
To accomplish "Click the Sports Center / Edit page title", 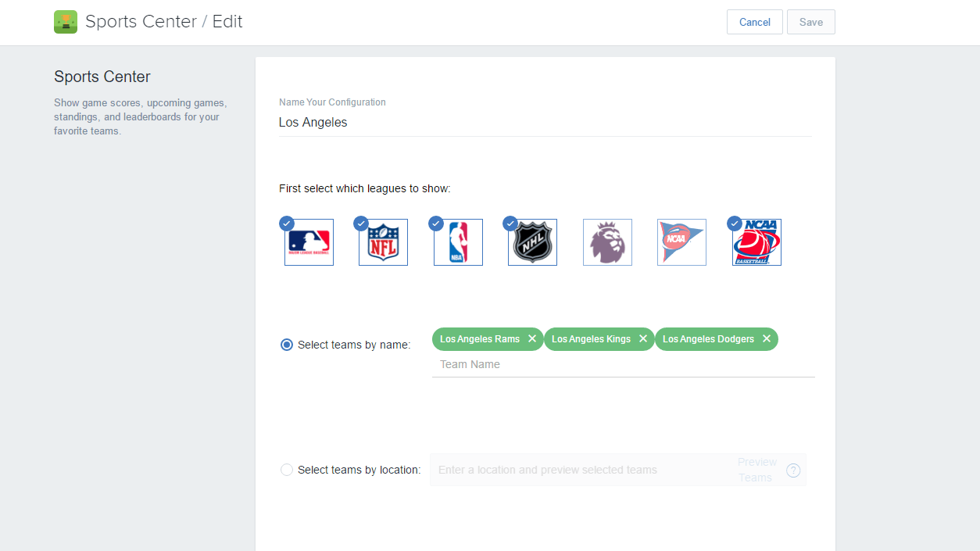I will tap(164, 22).
